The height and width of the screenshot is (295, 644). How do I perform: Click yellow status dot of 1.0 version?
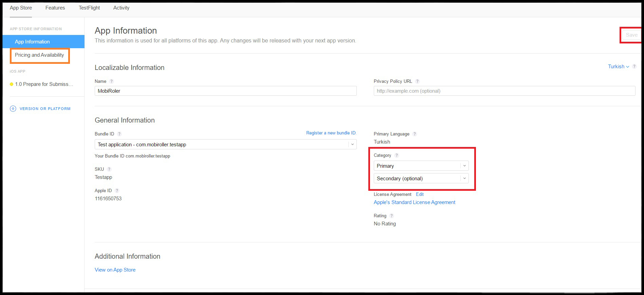click(x=12, y=84)
